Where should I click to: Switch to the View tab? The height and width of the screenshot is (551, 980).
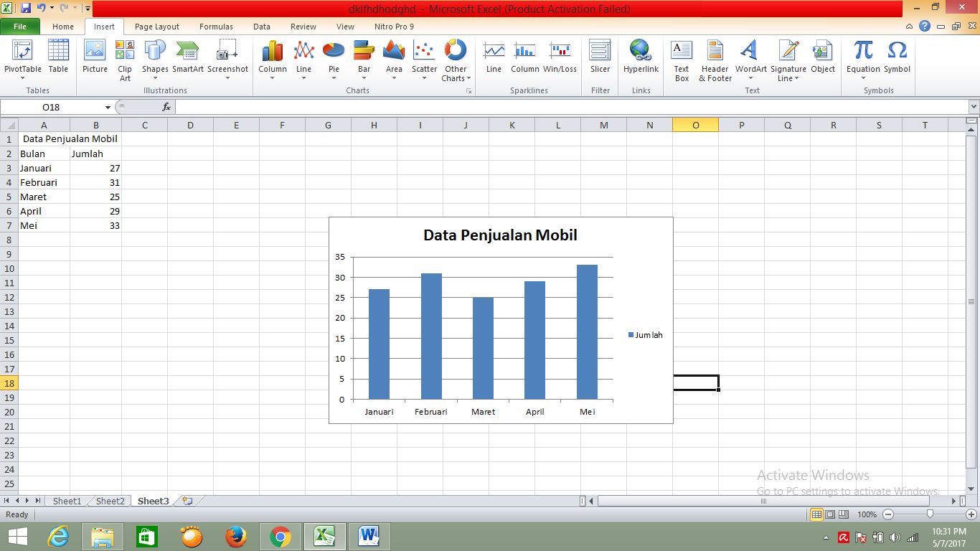tap(345, 27)
